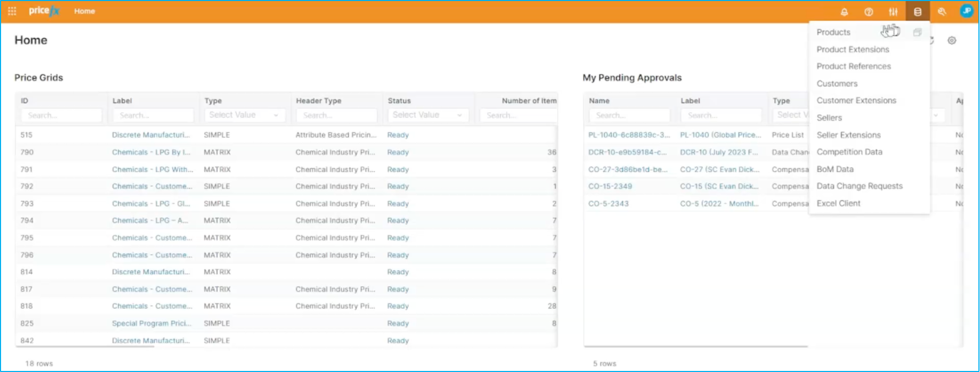980x372 pixels.
Task: Choose Customers from the menu
Action: point(837,84)
